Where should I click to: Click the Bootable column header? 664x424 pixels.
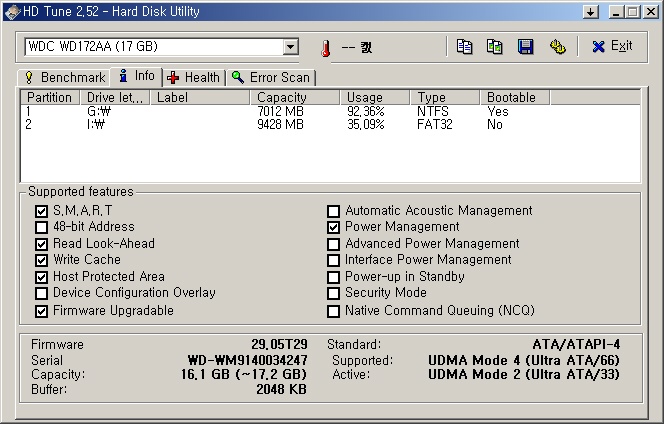coord(515,97)
